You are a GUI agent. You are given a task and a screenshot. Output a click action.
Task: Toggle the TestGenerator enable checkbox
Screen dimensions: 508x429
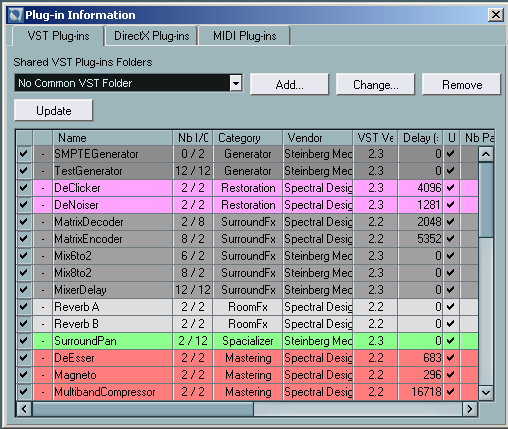pos(24,171)
